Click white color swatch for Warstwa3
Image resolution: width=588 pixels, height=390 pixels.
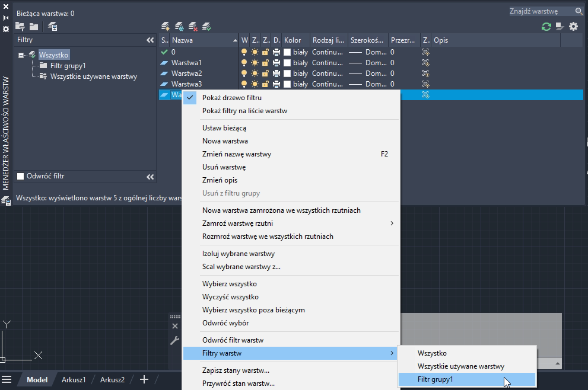(x=287, y=84)
